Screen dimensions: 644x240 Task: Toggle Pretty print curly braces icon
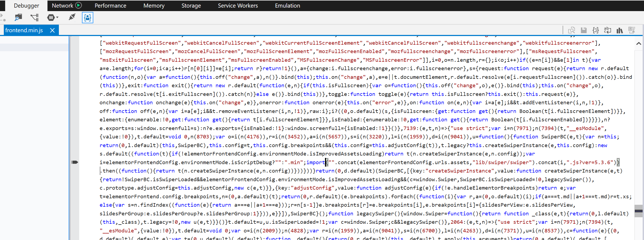click(x=596, y=30)
